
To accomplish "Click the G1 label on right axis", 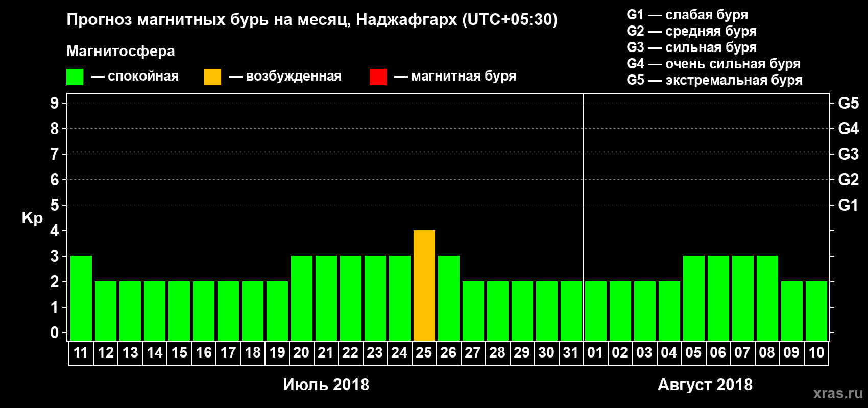I will pyautogui.click(x=849, y=205).
